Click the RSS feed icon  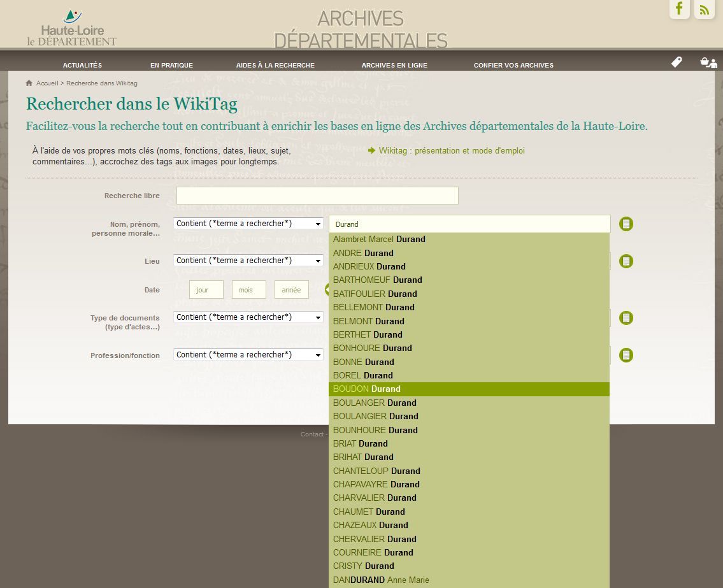704,9
